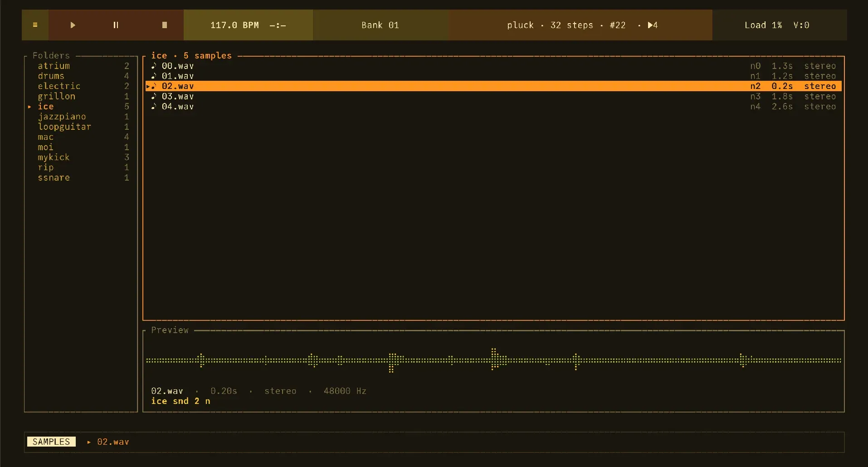Click the Load 1% status indicator
Viewport: 868px width, 467px height.
coord(763,25)
